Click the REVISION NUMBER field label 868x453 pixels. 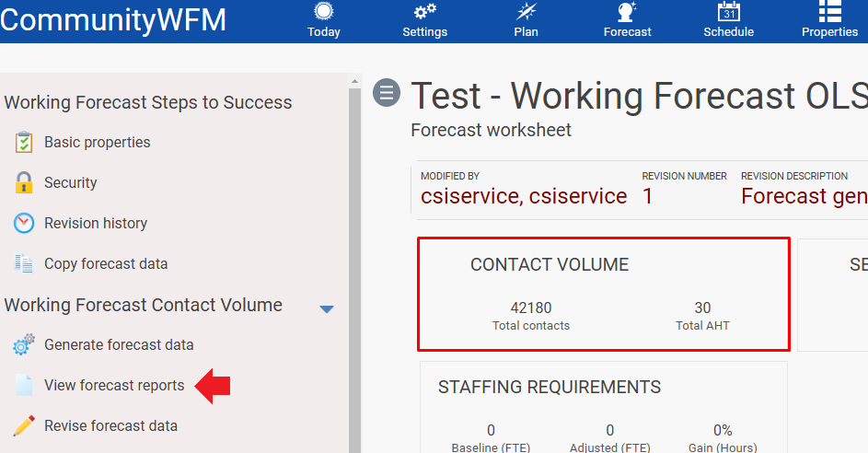pos(684,176)
